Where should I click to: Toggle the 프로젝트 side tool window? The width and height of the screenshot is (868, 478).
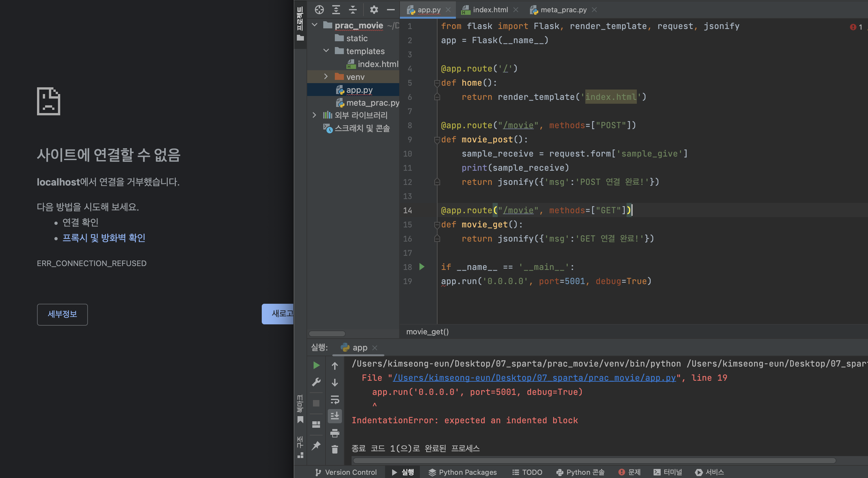(300, 24)
